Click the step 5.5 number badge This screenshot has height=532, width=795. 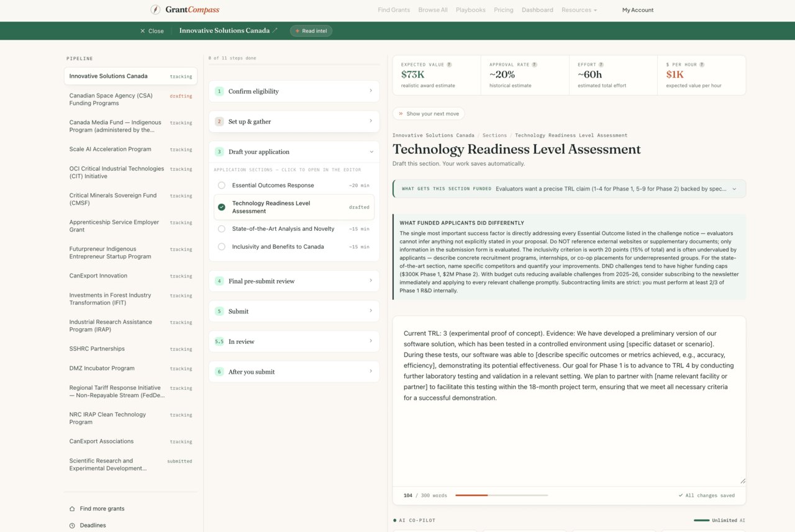219,341
